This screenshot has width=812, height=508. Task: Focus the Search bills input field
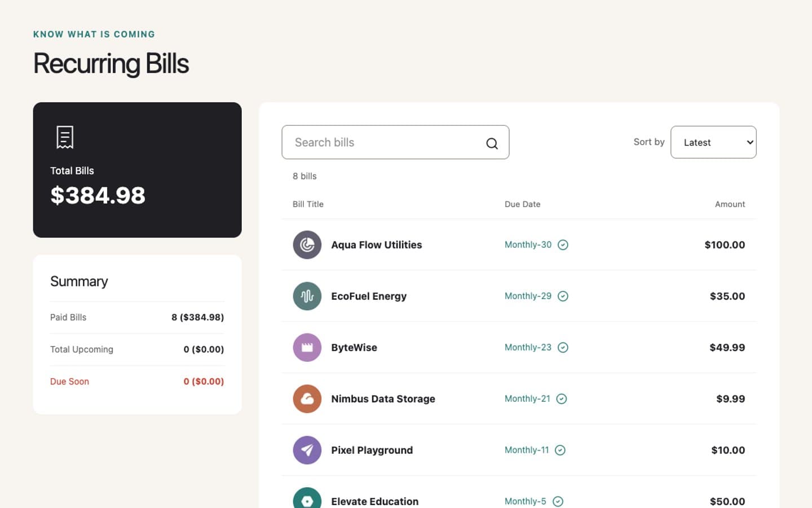click(x=395, y=142)
